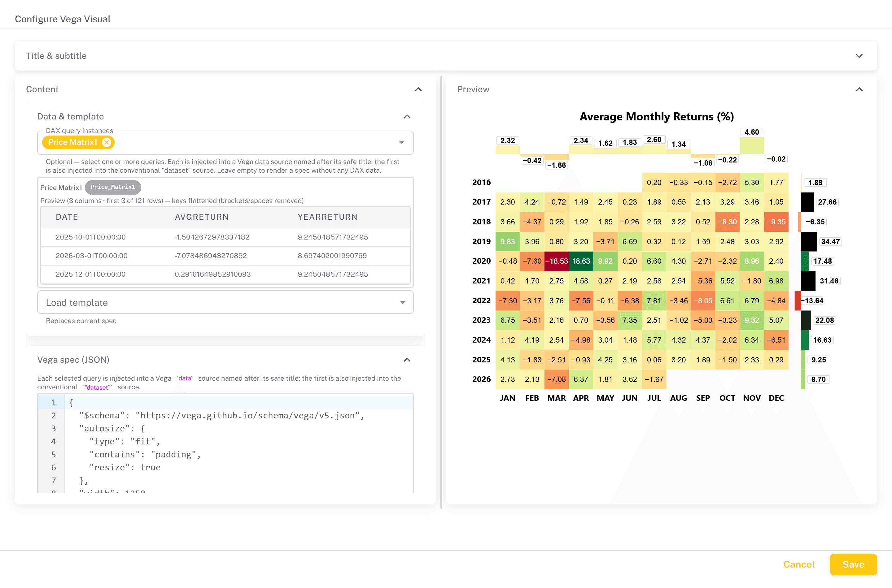The image size is (892, 588).
Task: Open the DAX query instances dropdown
Action: 401,142
